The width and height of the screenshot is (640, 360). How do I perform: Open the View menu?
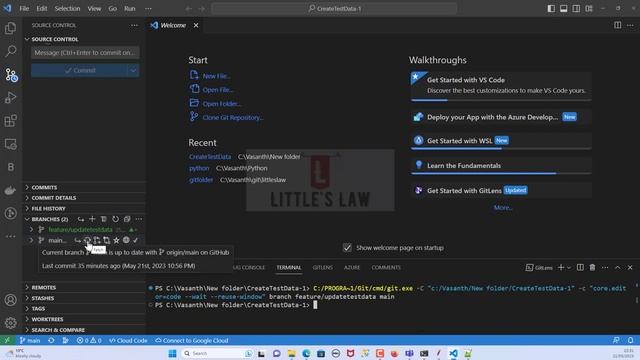[x=94, y=8]
